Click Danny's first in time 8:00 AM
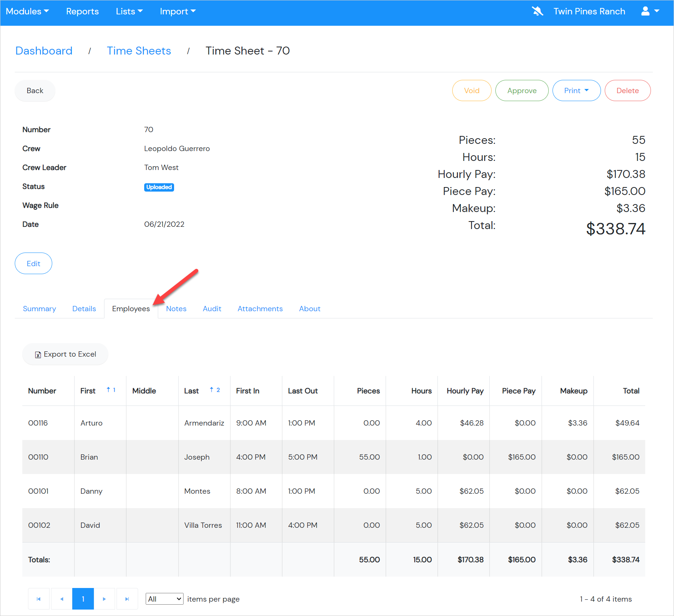674x616 pixels. pos(251,491)
